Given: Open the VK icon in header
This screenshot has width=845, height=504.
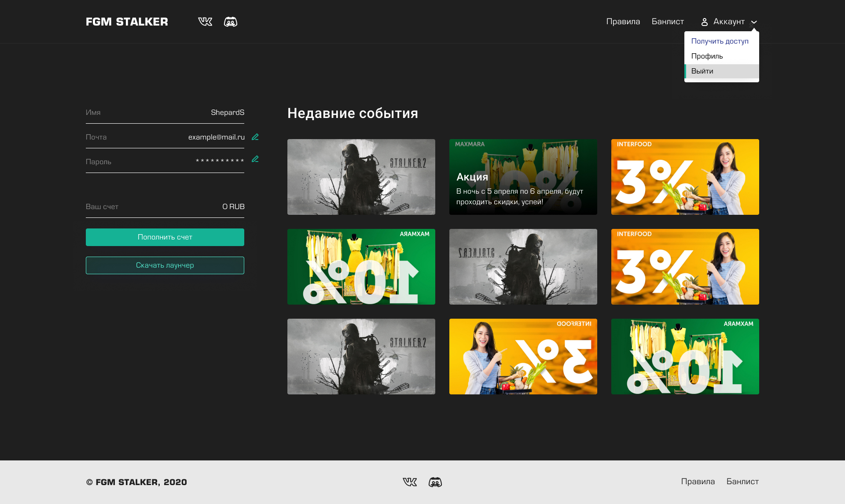Looking at the screenshot, I should point(205,22).
